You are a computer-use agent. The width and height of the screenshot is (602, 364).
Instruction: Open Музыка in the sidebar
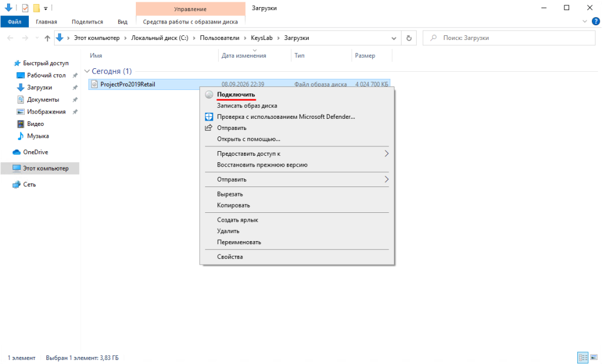pyautogui.click(x=38, y=136)
